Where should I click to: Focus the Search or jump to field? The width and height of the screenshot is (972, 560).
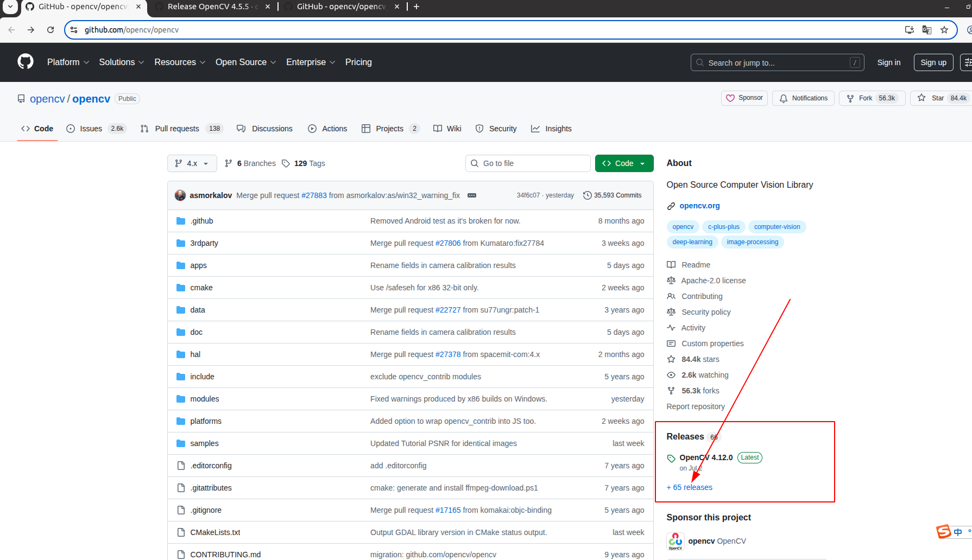tap(777, 62)
